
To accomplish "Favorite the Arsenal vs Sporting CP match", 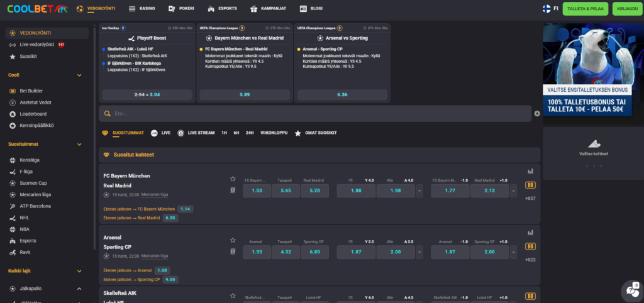I will point(233,240).
